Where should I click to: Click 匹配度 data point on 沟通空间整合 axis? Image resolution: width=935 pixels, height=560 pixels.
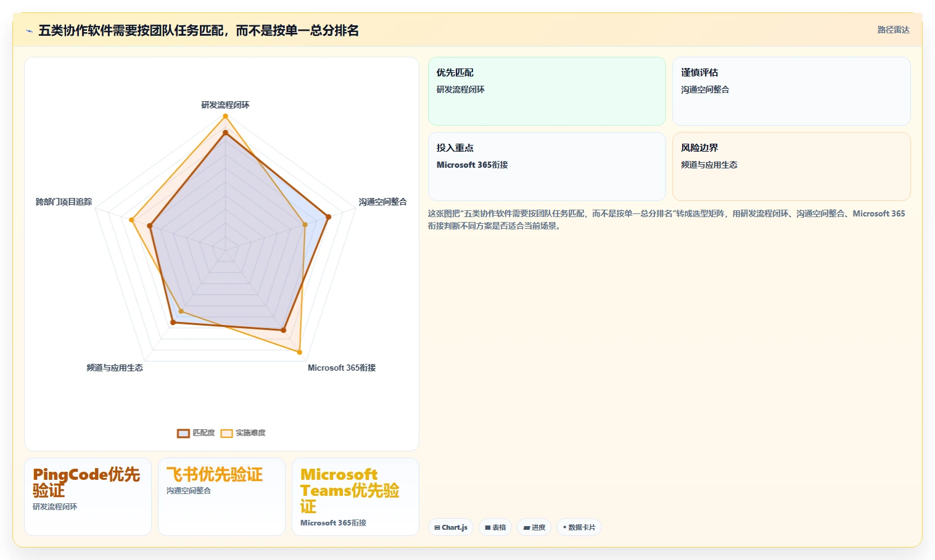[x=328, y=216]
